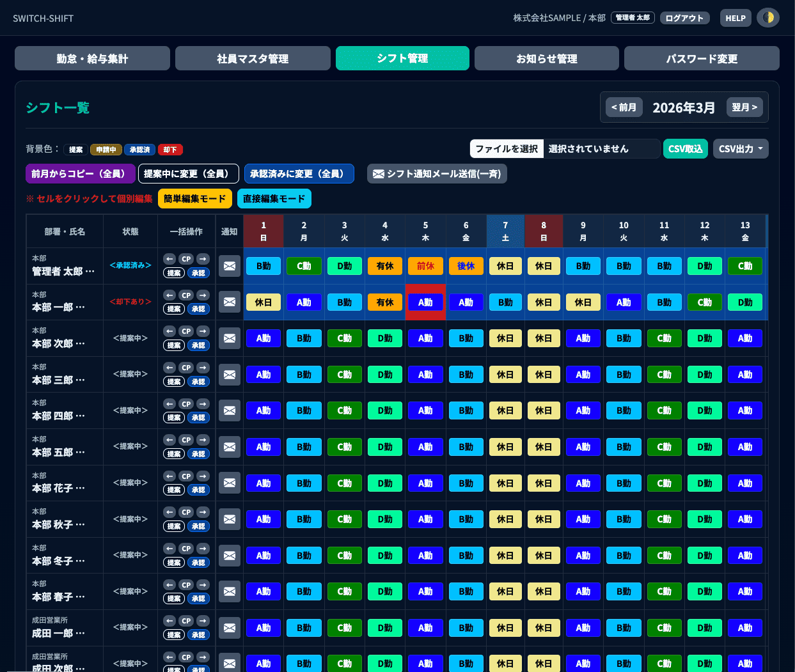Screen dimensions: 795x672
Task: Click ファイルを選択 file input
Action: click(x=507, y=149)
